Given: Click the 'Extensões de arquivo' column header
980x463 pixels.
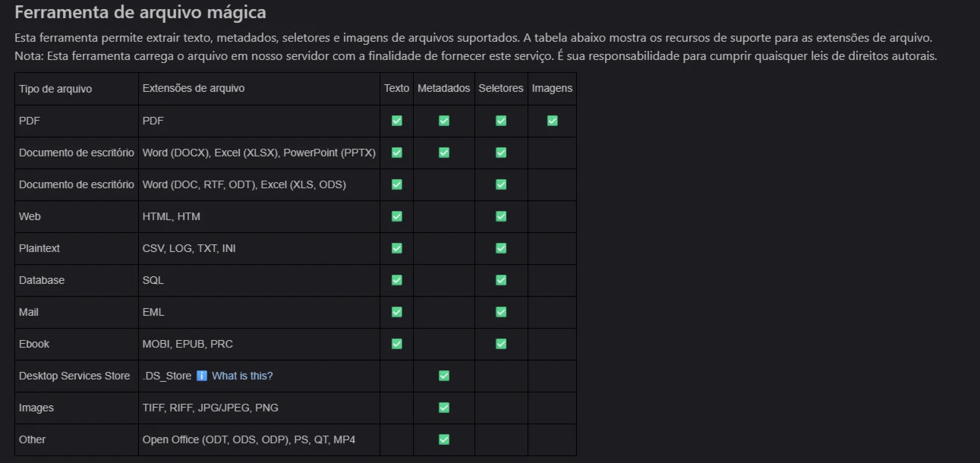Looking at the screenshot, I should pyautogui.click(x=194, y=89).
